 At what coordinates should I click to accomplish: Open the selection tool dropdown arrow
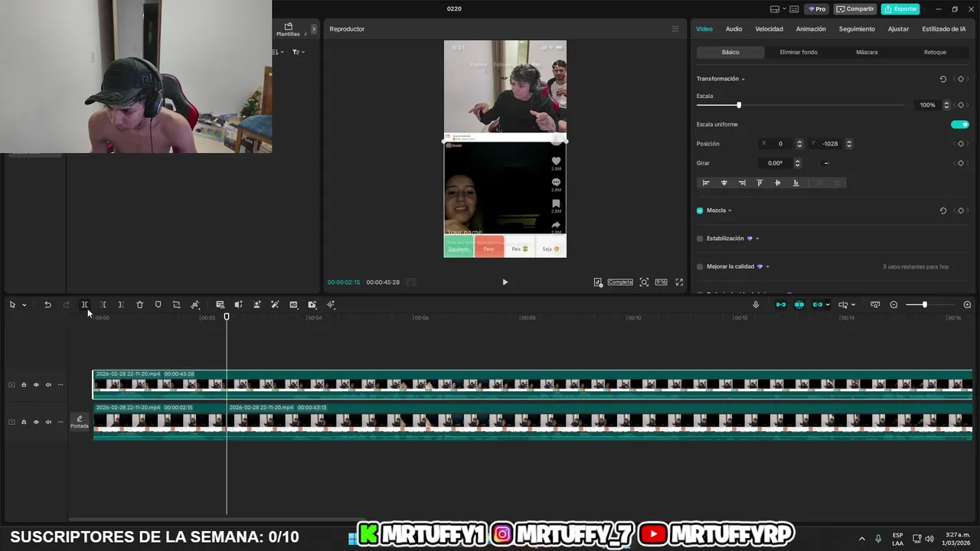click(24, 305)
